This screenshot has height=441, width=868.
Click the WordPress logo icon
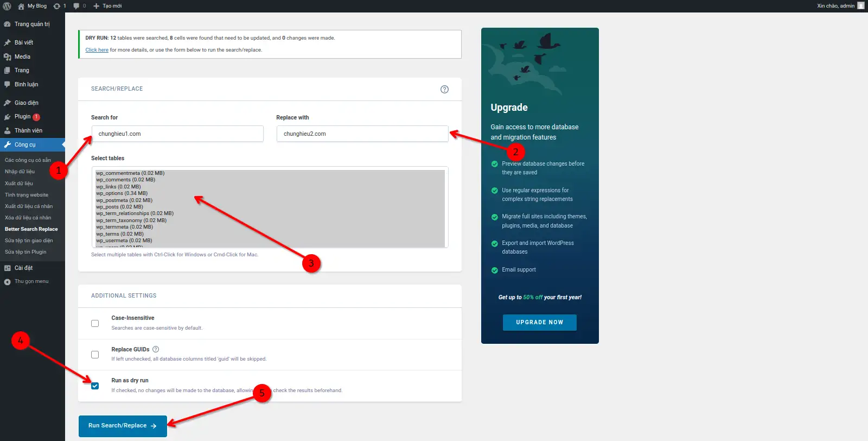(x=7, y=6)
